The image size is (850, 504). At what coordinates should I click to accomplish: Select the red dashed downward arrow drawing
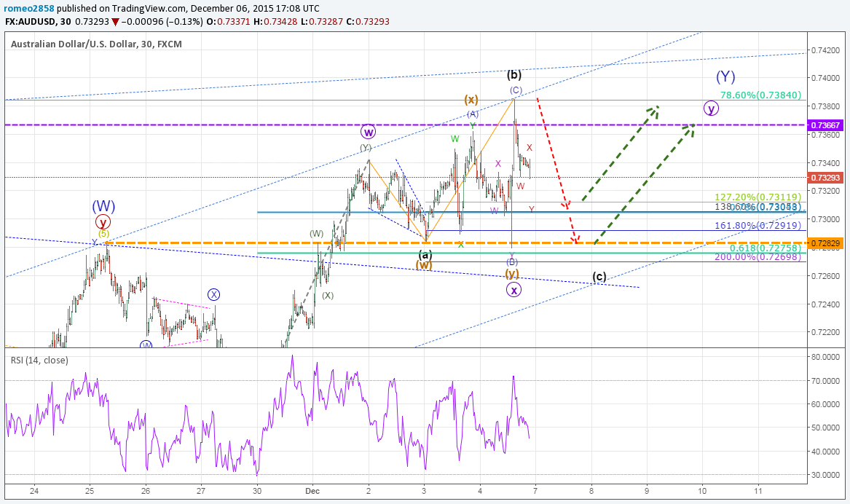coord(556,170)
